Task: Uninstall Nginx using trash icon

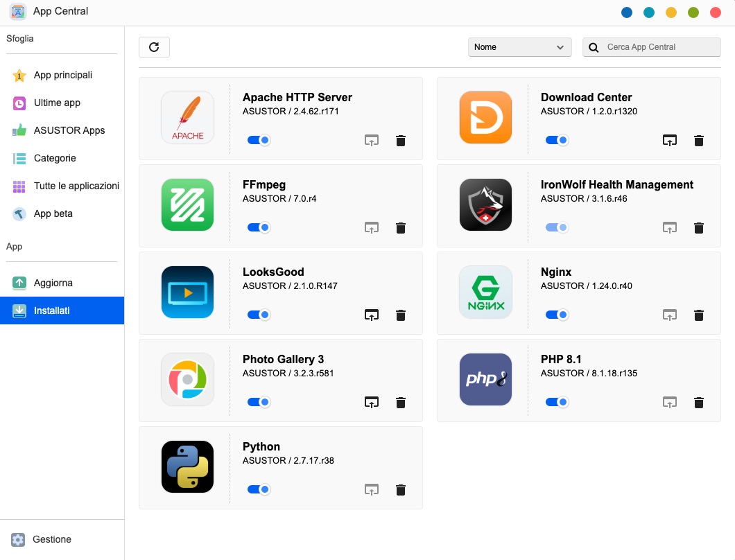Action: click(x=699, y=315)
